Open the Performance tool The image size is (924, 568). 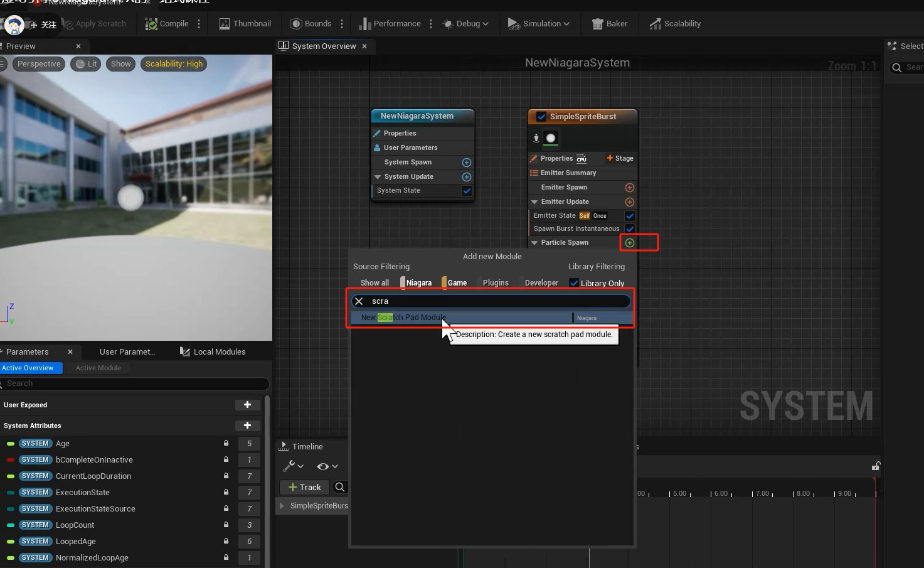tap(390, 24)
